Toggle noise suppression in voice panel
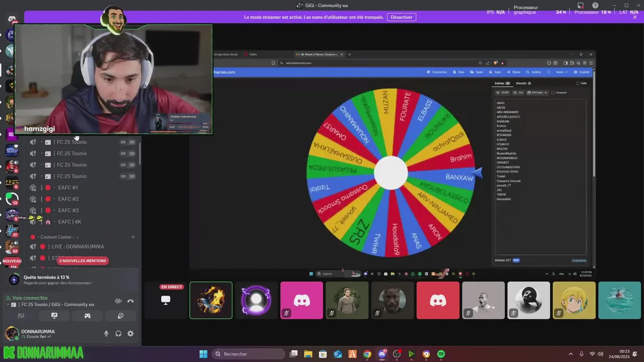The width and height of the screenshot is (644, 362). 118,301
